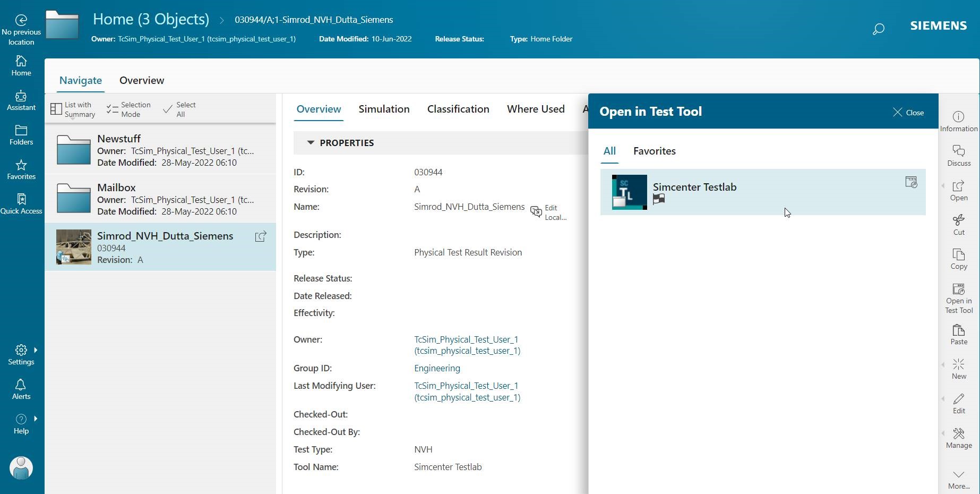Click the search magnifier icon
The width and height of the screenshot is (980, 494).
[878, 29]
